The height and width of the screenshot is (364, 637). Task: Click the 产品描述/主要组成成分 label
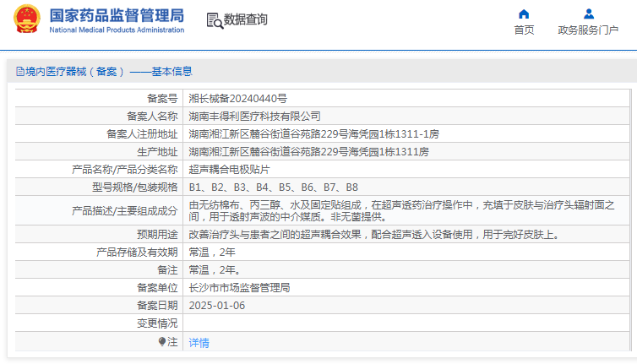point(125,211)
